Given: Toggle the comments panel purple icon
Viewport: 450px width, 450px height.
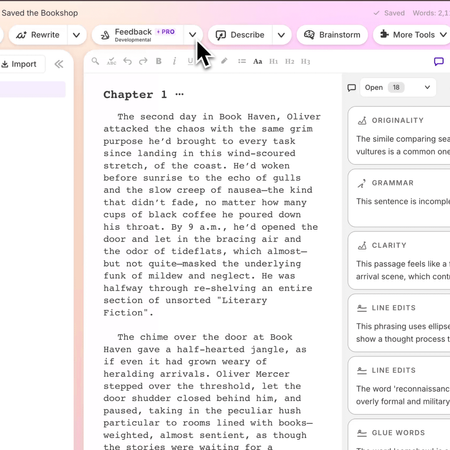Looking at the screenshot, I should click(x=439, y=61).
